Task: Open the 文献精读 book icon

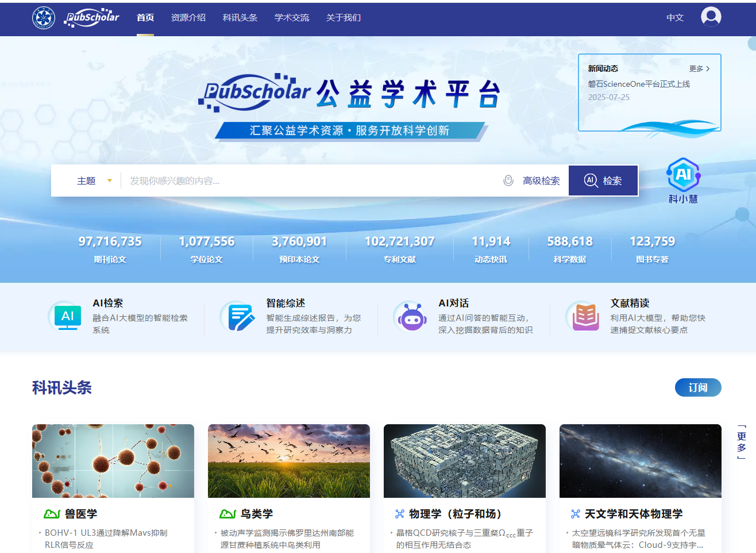Action: [x=585, y=317]
